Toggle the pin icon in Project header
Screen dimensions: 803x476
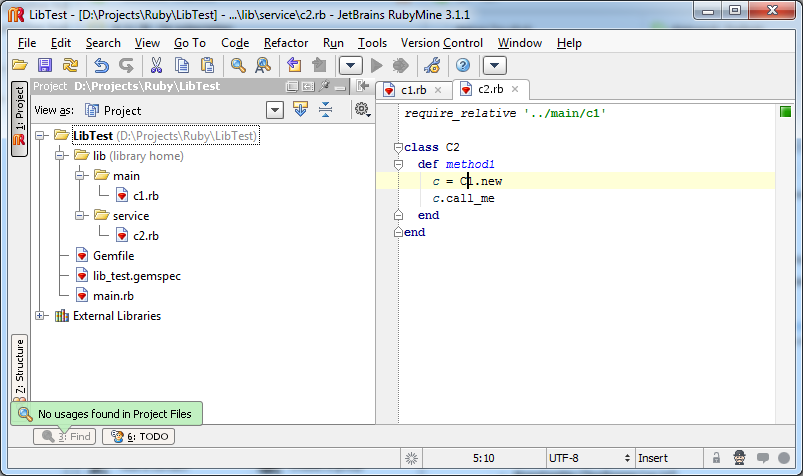[324, 87]
